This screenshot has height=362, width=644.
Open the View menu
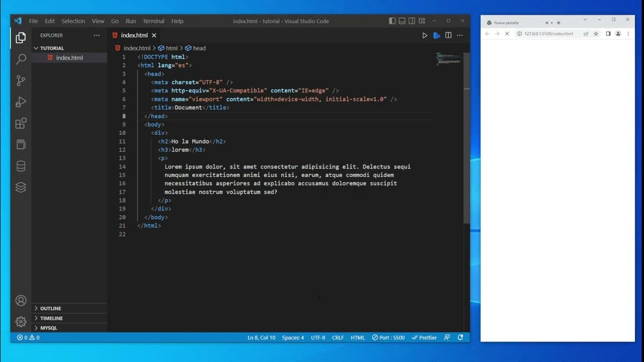pos(98,21)
